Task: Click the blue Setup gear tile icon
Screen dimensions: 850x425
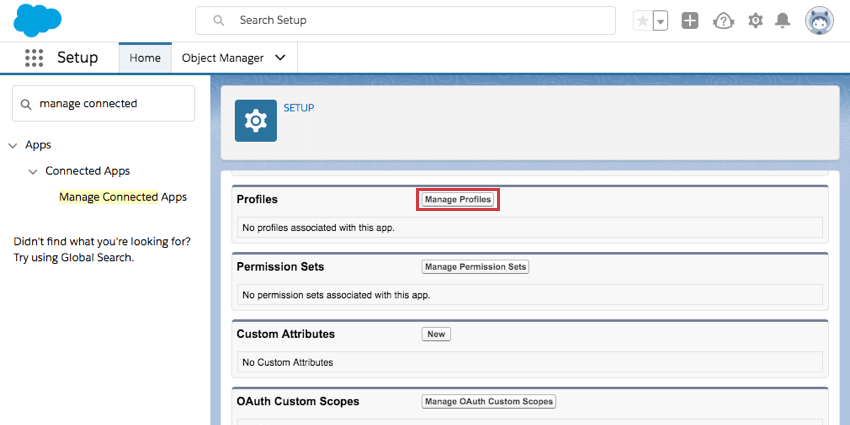Action: 256,121
